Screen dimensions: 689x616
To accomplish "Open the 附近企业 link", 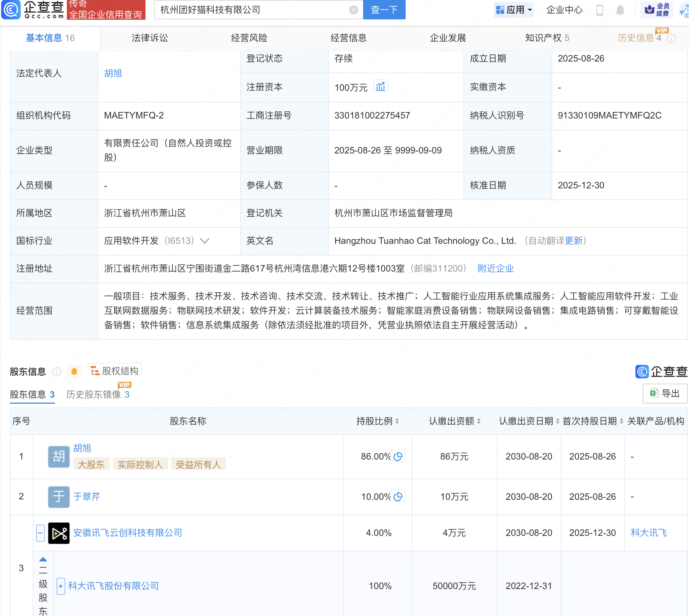I will tap(495, 269).
